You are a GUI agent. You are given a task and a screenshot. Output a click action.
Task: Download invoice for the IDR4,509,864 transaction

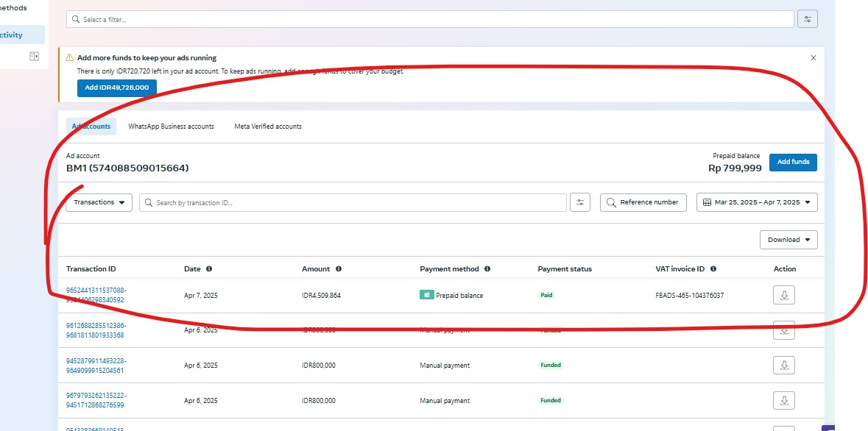pos(784,295)
